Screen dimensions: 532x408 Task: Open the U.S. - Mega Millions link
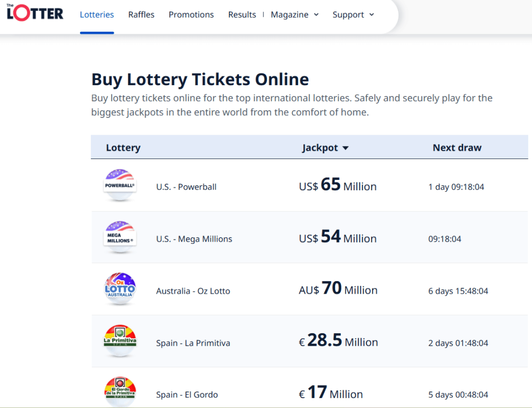click(x=194, y=239)
